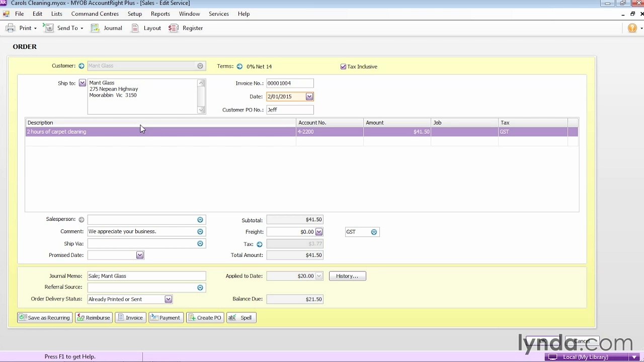Screen dimensions: 644x362
Task: Open the Print dropdown arrow
Action: 35,28
